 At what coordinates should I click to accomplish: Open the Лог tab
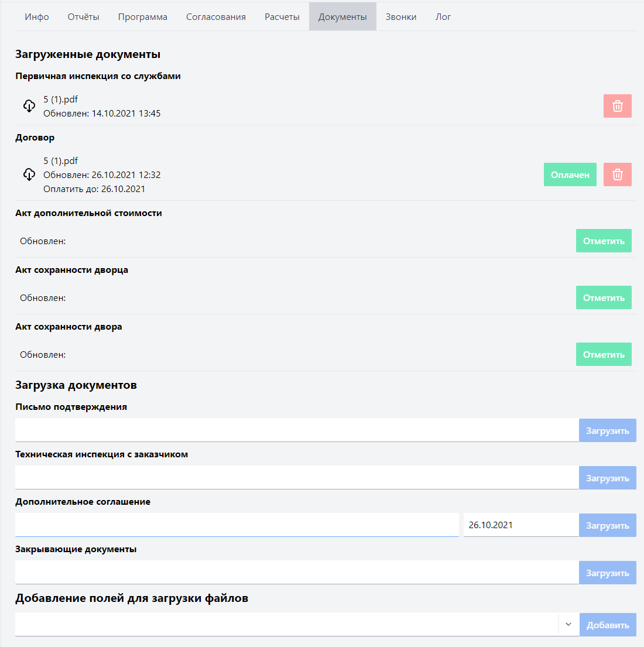coord(443,17)
